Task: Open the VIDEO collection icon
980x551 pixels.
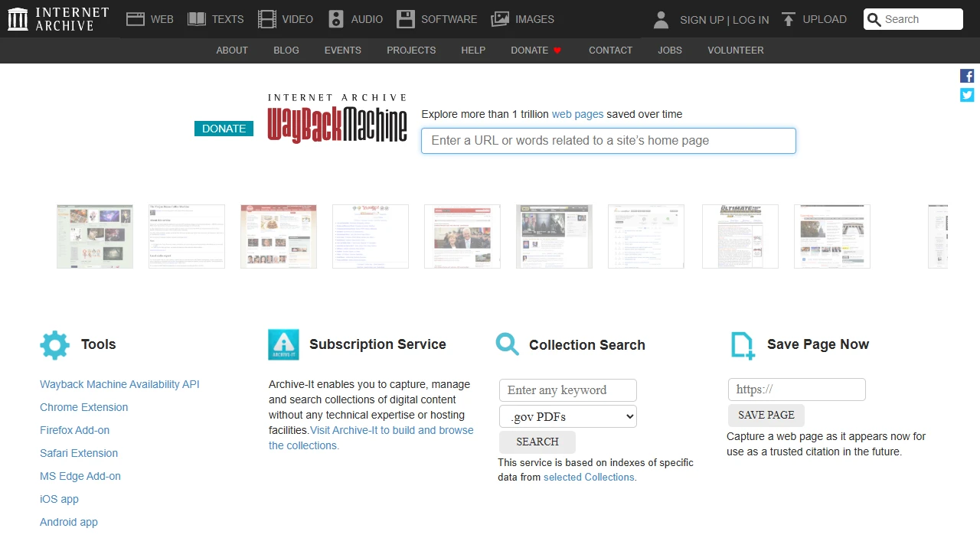Action: (x=267, y=18)
